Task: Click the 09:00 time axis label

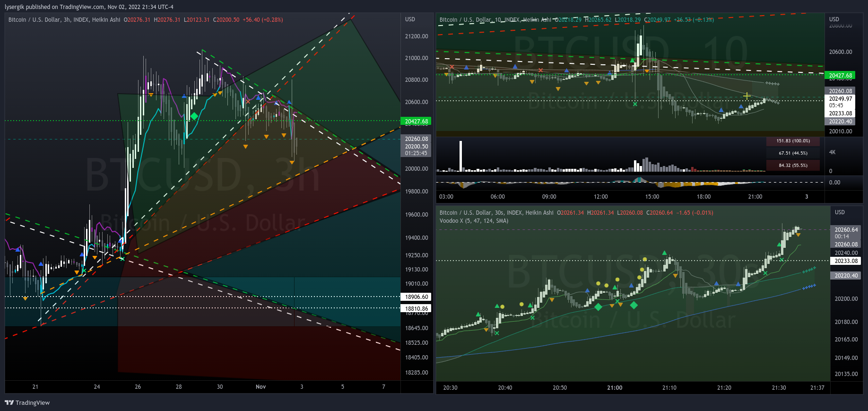Action: pyautogui.click(x=549, y=196)
